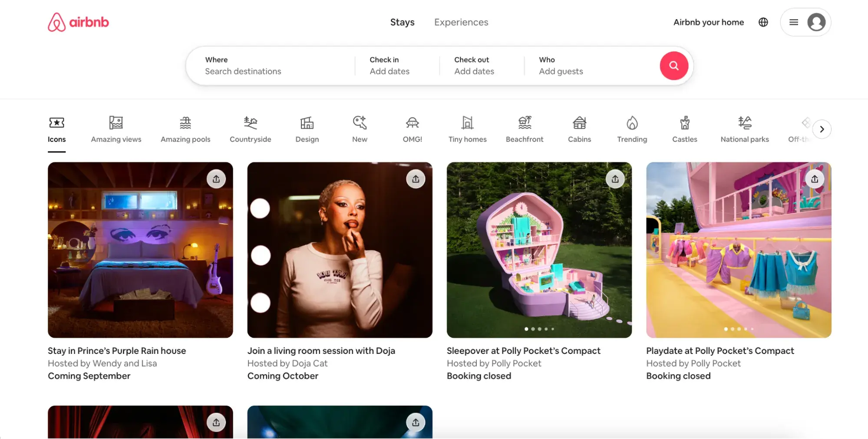Share the teal listing in second row

click(x=416, y=422)
